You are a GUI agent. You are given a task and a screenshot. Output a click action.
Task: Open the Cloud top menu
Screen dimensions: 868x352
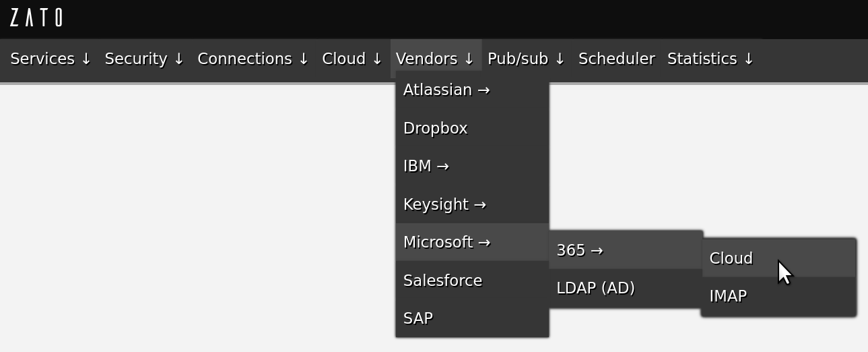[352, 59]
